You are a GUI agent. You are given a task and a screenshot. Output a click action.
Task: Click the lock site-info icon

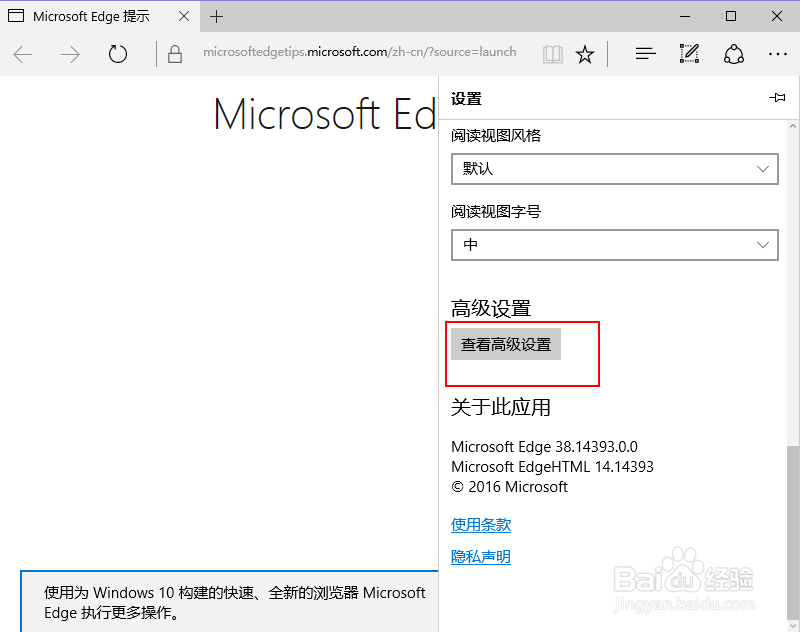click(174, 54)
